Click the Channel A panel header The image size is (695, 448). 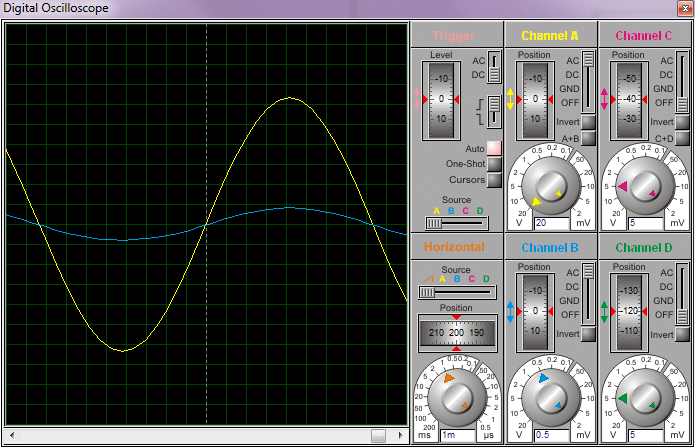(551, 35)
